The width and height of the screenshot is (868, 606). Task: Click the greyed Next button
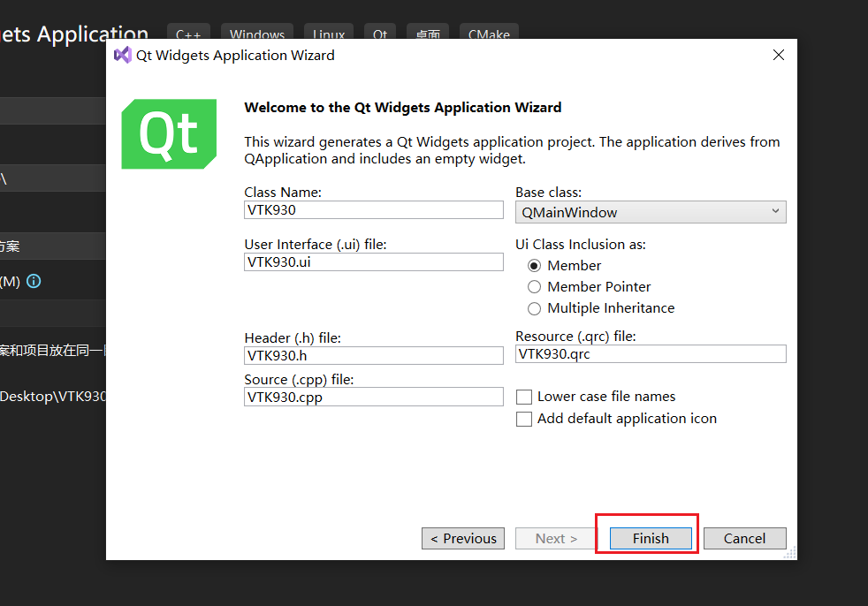point(556,538)
